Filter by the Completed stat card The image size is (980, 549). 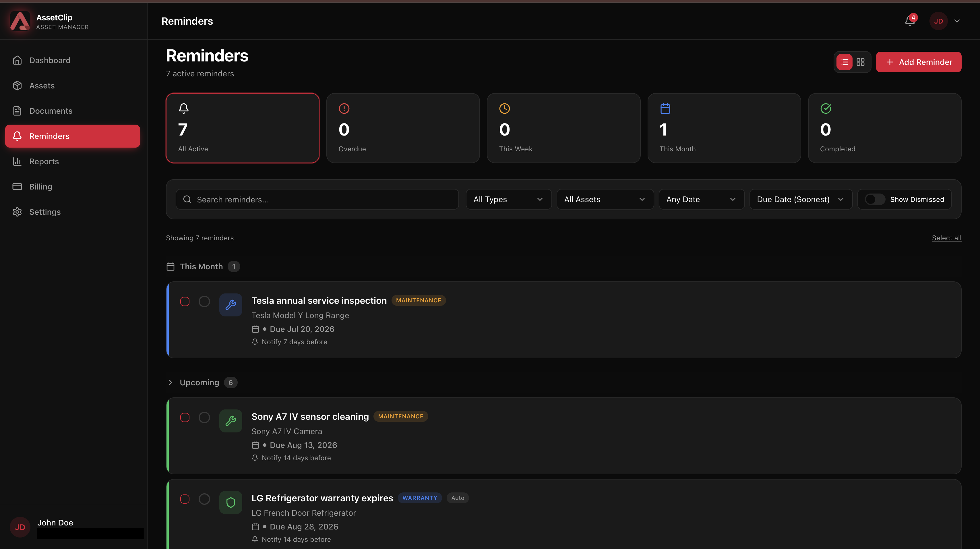point(884,128)
